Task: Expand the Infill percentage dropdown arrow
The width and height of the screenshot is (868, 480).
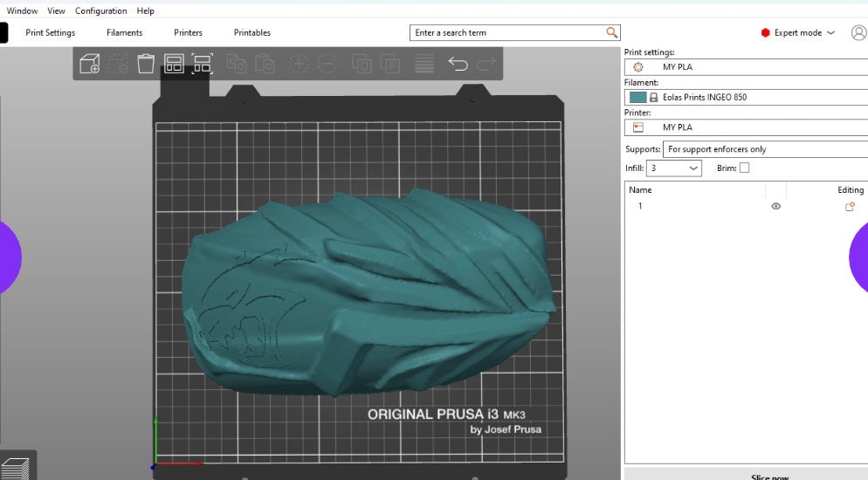Action: tap(693, 168)
